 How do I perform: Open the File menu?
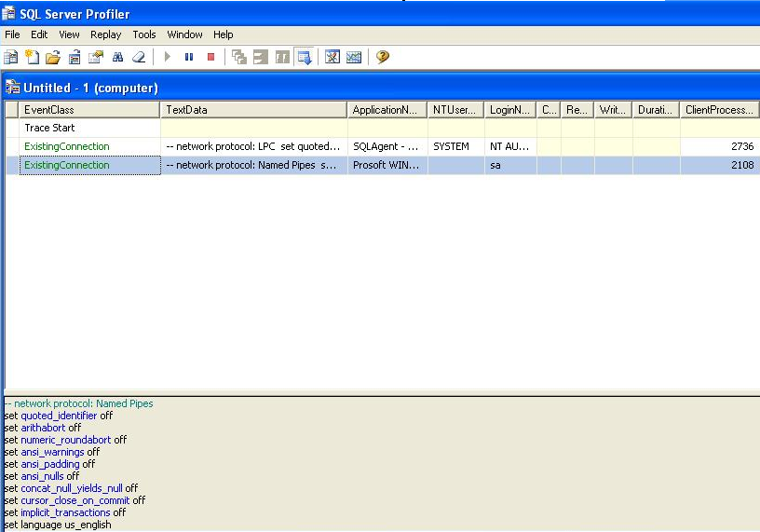click(12, 34)
